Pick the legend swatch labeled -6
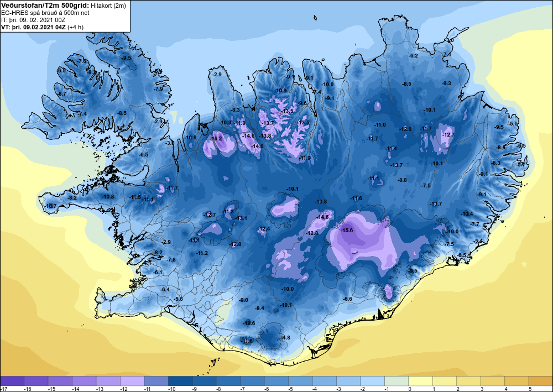The height and width of the screenshot is (392, 553). [276, 381]
